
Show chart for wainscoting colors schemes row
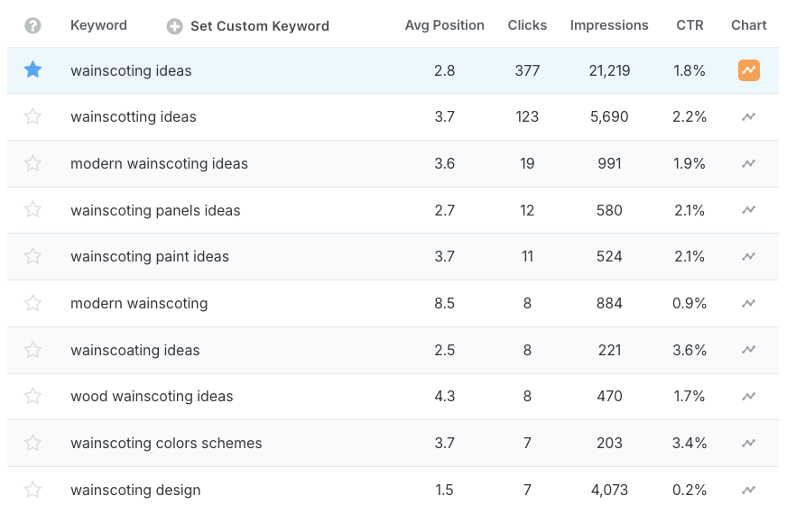pyautogui.click(x=749, y=443)
